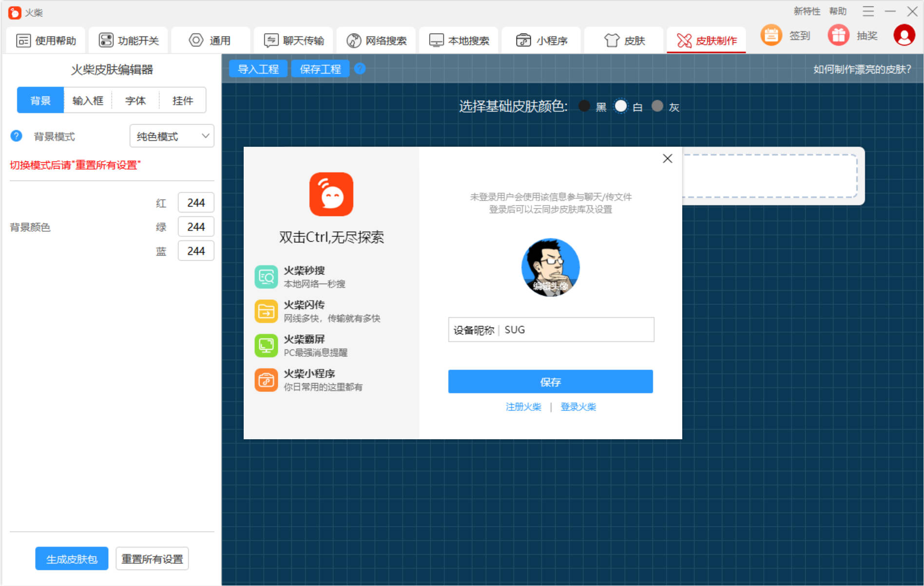Switch to the 挂件 editor tab
The image size is (924, 586).
point(182,100)
